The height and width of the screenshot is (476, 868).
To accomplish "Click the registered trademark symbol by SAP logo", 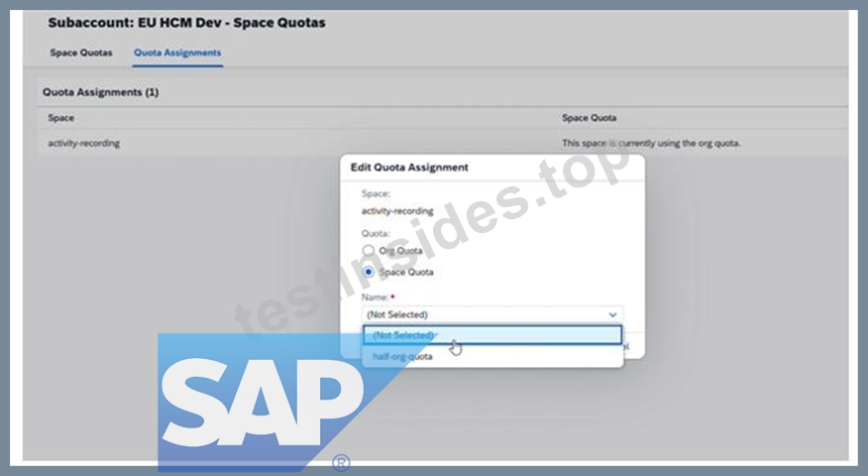I will point(341,463).
